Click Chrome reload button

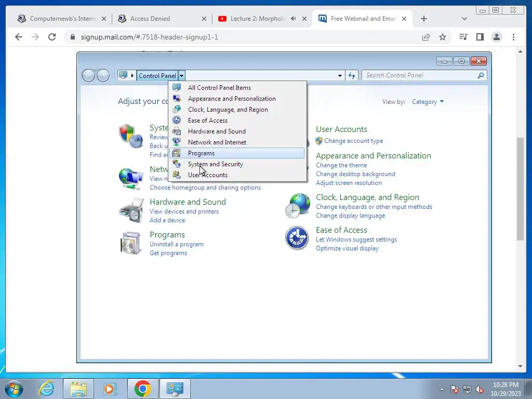(x=52, y=37)
